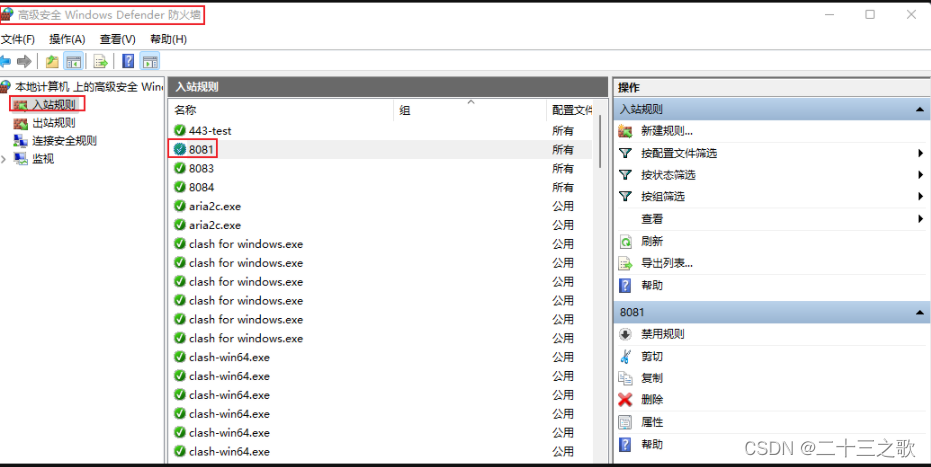Click the lower 帮助 action under 8081
This screenshot has width=931, height=467.
[652, 444]
